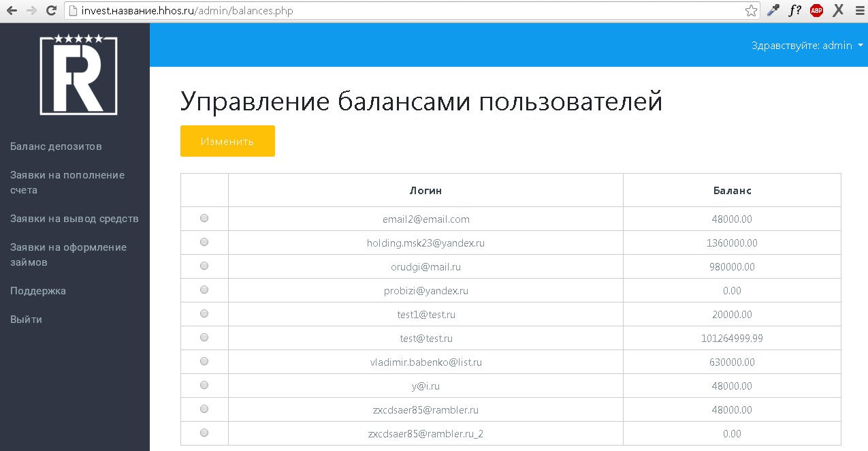Click login email2@email.com

[426, 219]
